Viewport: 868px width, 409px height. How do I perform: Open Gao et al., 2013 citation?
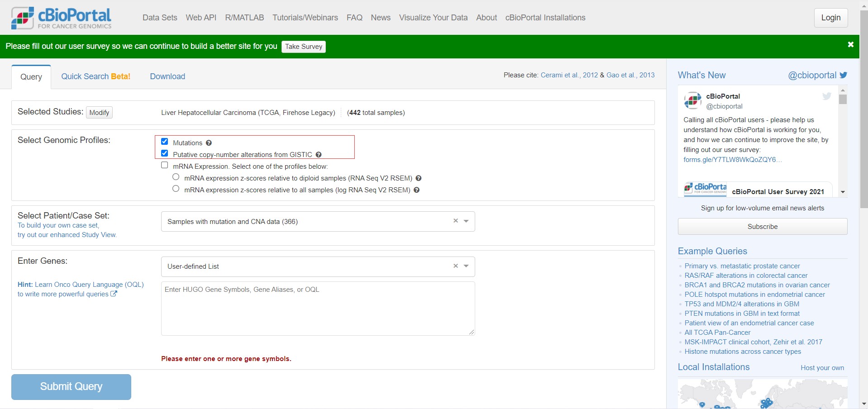tap(630, 75)
